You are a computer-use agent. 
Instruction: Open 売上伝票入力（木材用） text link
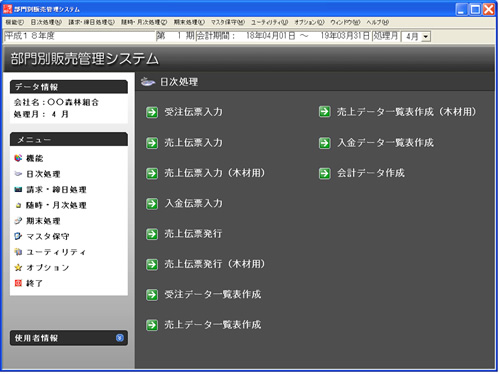[215, 173]
